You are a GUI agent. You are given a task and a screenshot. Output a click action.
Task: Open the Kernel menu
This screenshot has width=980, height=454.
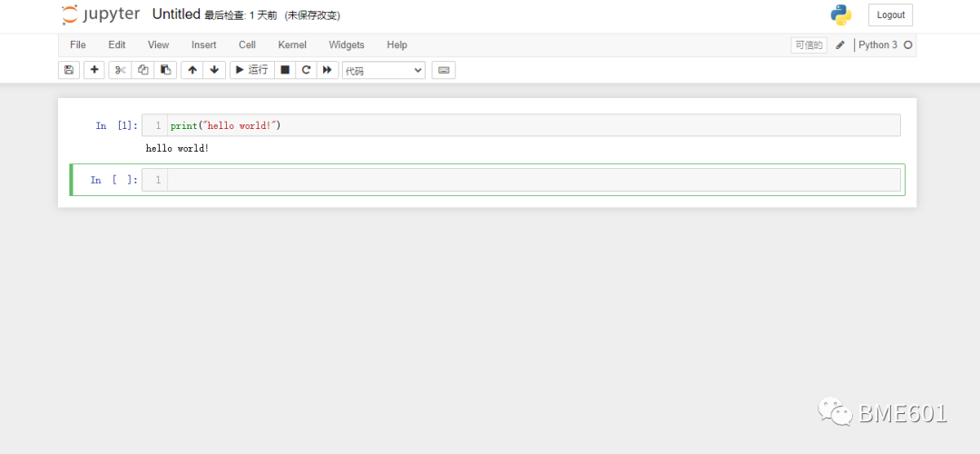click(x=292, y=45)
